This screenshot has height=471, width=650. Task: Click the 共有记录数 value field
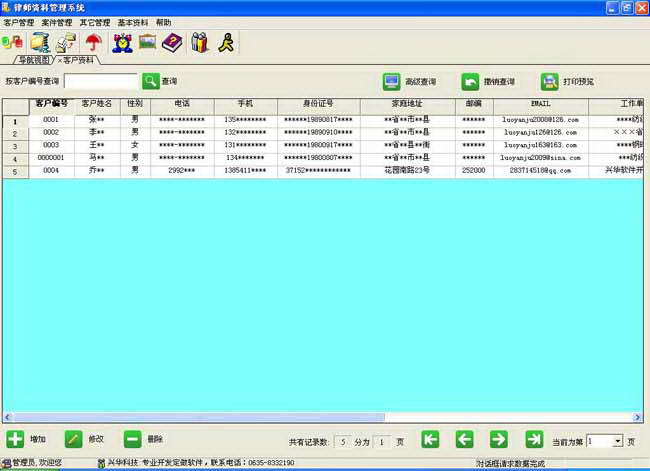tap(342, 442)
